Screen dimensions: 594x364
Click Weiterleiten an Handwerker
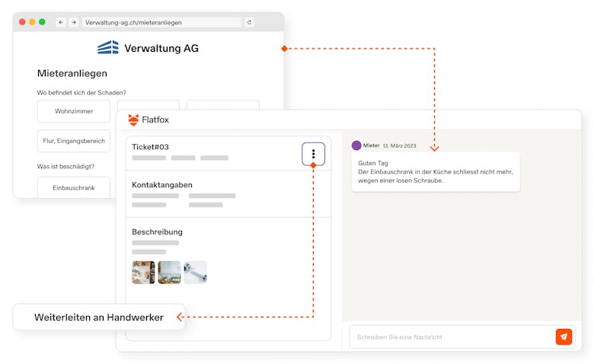(98, 317)
